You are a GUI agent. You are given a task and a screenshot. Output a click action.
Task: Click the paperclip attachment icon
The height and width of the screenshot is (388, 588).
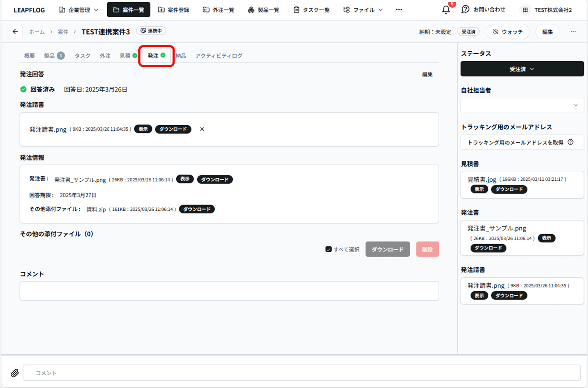tap(14, 373)
